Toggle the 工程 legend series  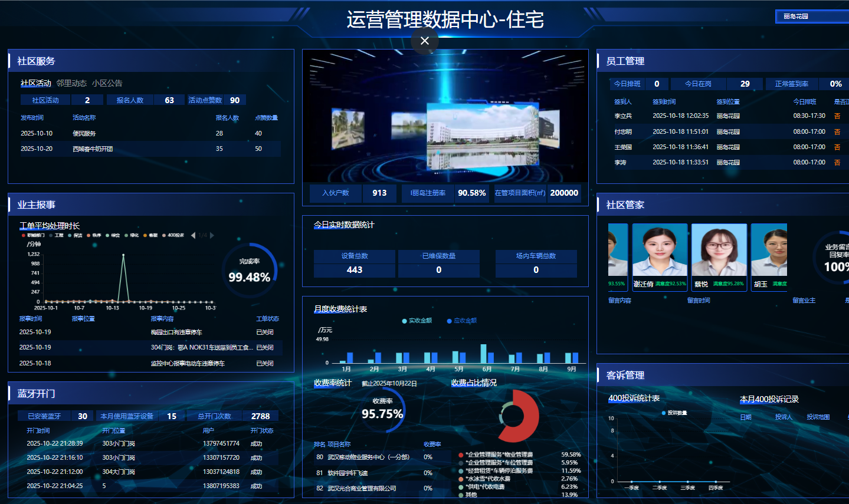(56, 235)
